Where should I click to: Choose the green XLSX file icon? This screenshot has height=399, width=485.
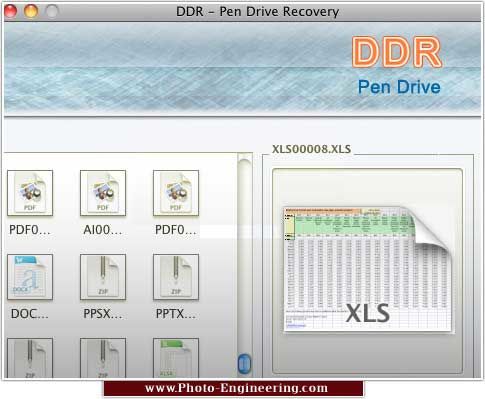(x=176, y=358)
